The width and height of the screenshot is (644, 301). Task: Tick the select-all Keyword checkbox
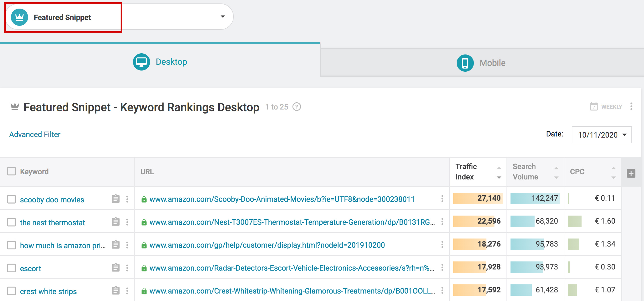click(x=11, y=171)
